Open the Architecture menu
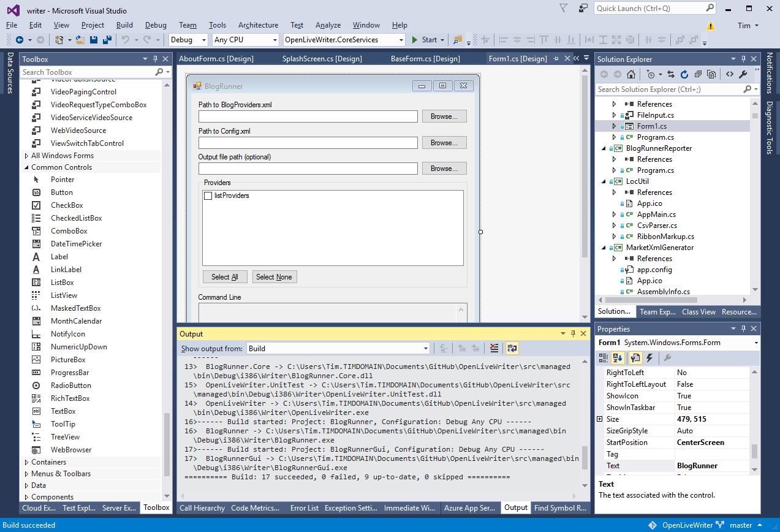The image size is (780, 532). coord(258,25)
